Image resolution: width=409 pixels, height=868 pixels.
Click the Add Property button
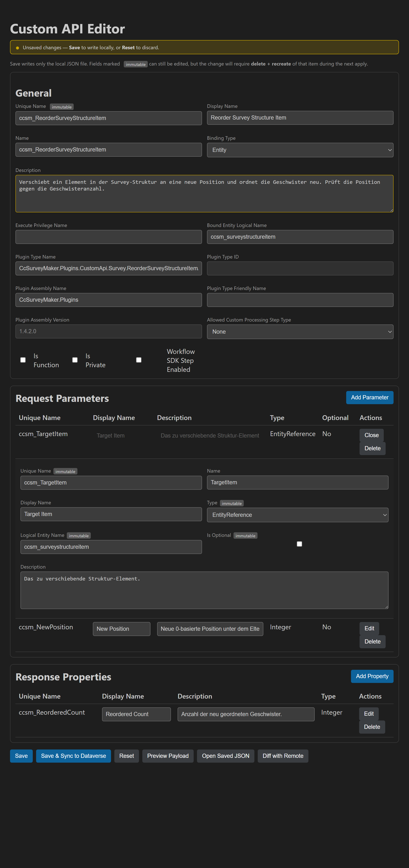372,676
